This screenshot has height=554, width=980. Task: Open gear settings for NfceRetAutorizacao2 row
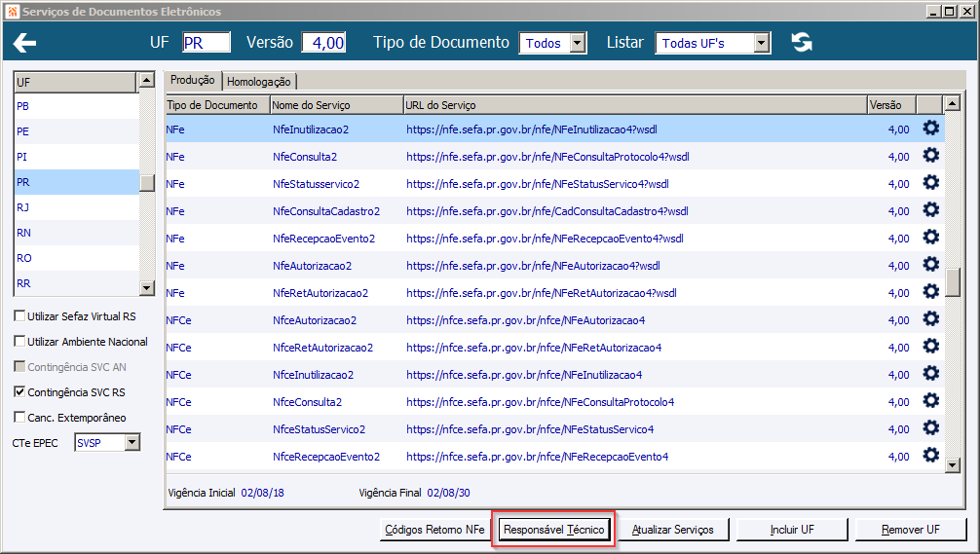(x=931, y=346)
